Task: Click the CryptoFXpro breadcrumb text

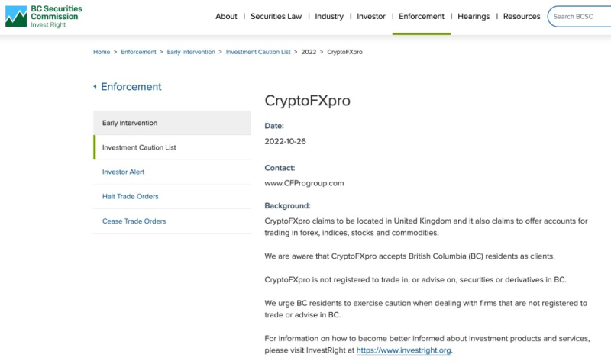Action: (344, 52)
